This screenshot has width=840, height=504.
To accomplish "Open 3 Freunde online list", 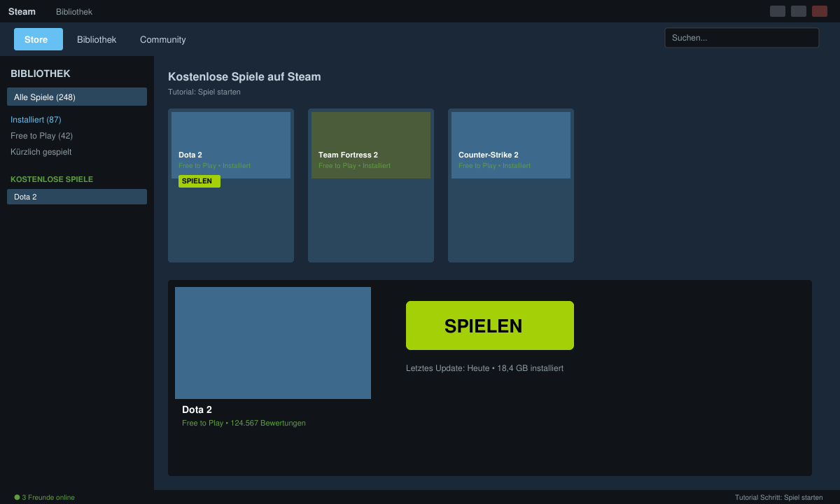I will point(48,498).
